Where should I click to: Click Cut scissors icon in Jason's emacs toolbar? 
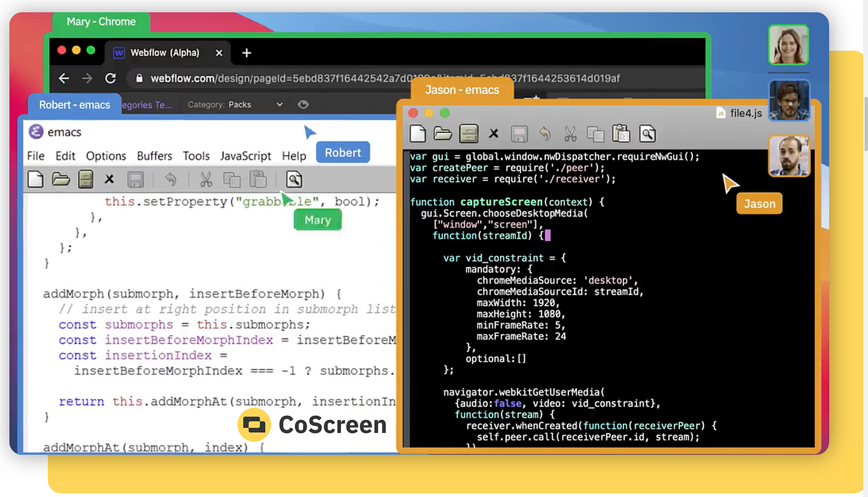570,134
